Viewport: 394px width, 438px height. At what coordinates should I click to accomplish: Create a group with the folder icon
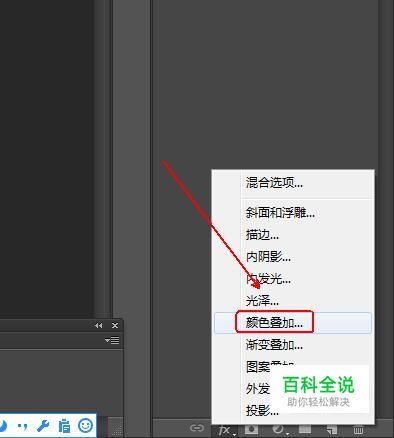coord(305,429)
